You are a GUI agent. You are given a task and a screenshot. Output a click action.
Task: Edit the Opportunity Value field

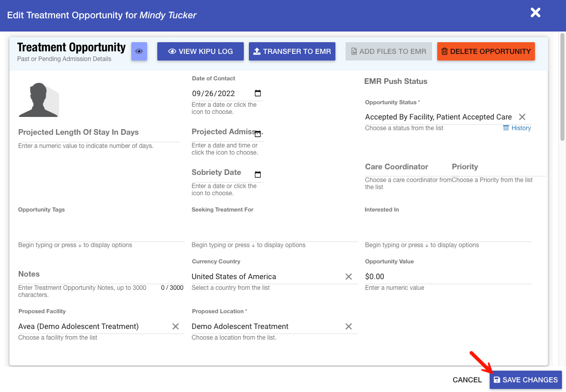point(448,277)
